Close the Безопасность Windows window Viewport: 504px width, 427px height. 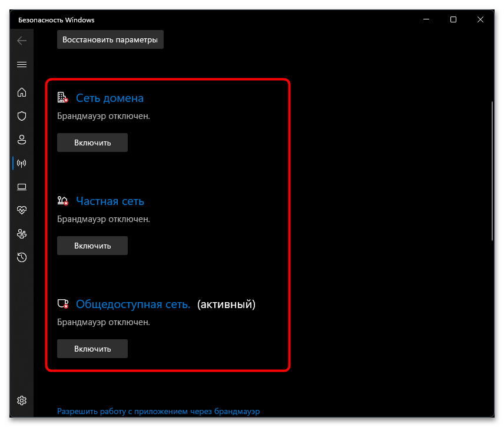[480, 19]
